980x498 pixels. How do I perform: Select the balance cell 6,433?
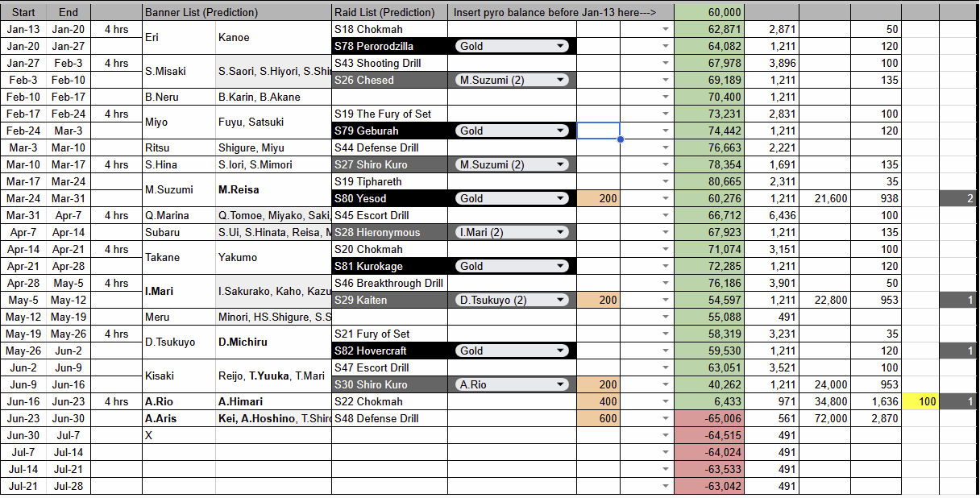pos(709,401)
